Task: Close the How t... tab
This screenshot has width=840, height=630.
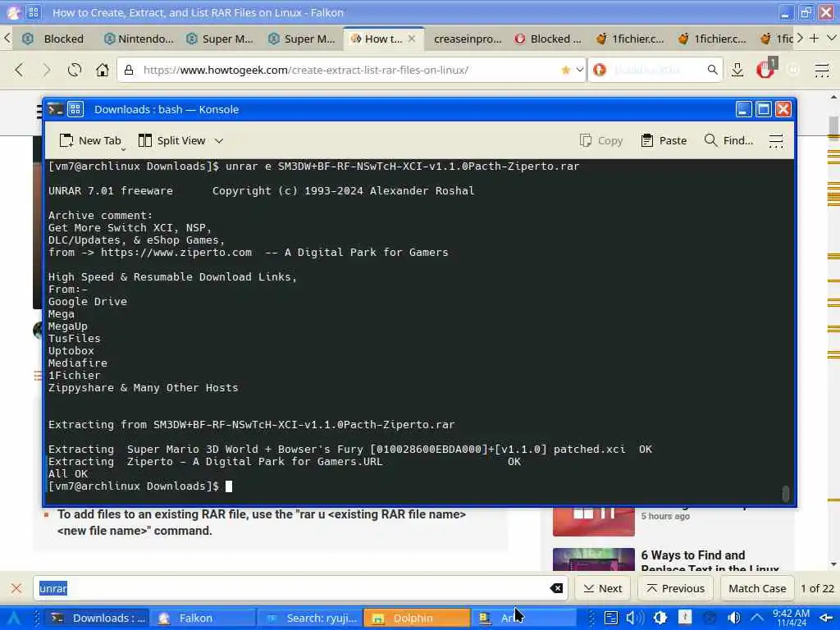Action: 412,39
